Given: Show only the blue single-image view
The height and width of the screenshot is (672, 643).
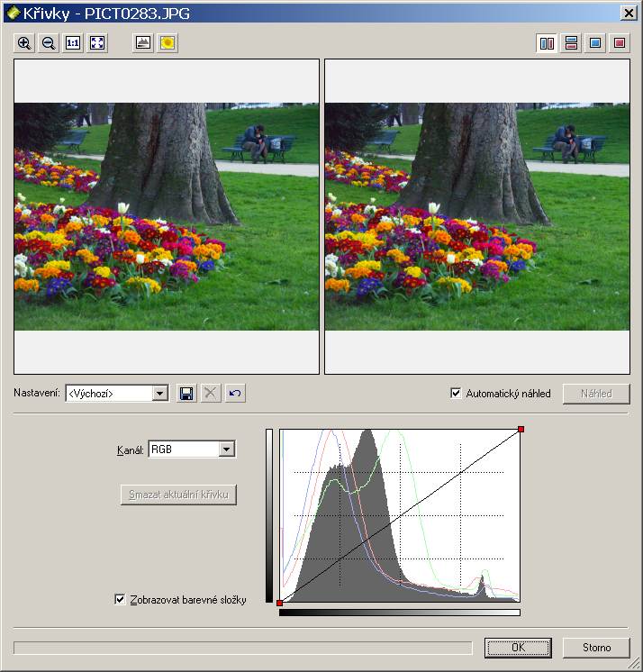Looking at the screenshot, I should 595,43.
